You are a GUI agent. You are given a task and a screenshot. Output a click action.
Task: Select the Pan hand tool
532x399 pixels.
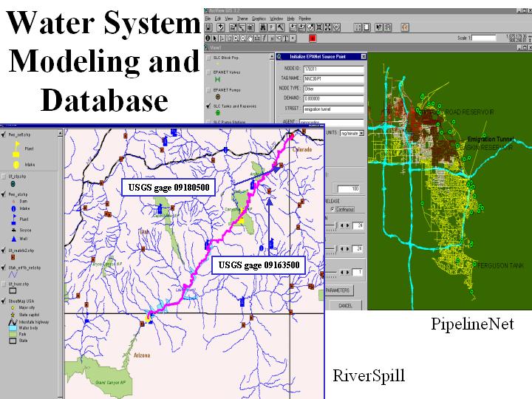click(250, 38)
